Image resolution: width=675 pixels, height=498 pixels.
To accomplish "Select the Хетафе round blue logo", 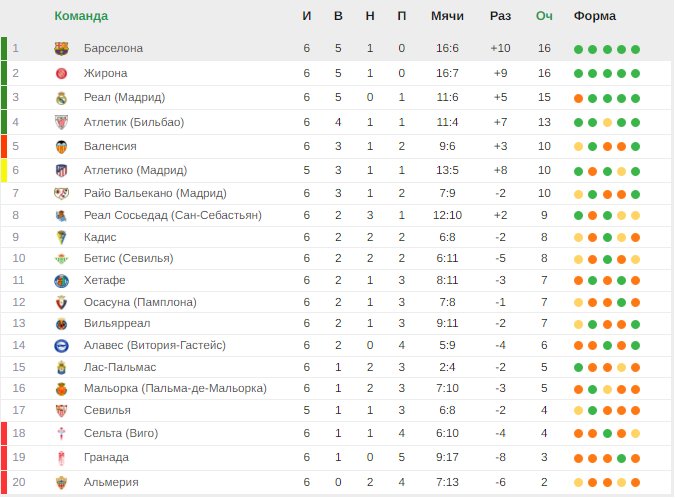I will coord(62,281).
